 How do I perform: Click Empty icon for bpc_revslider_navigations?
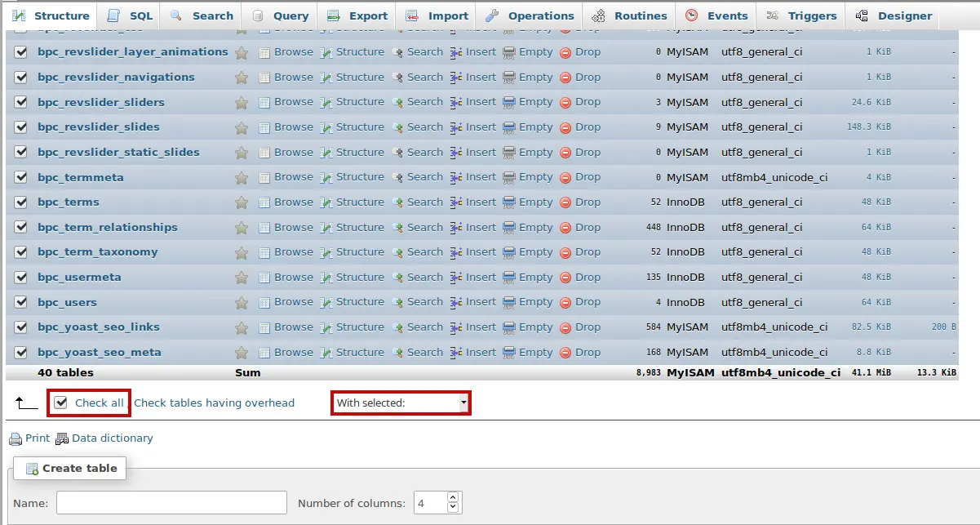coord(509,78)
